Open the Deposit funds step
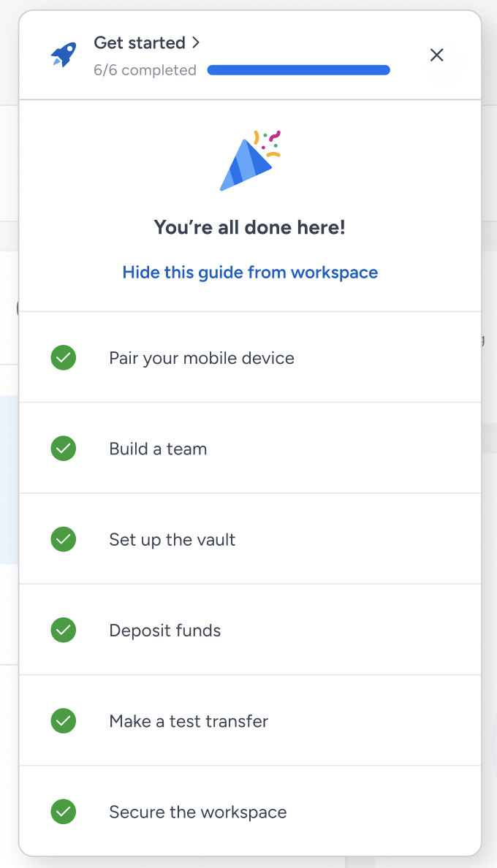This screenshot has width=497, height=868. click(x=165, y=631)
